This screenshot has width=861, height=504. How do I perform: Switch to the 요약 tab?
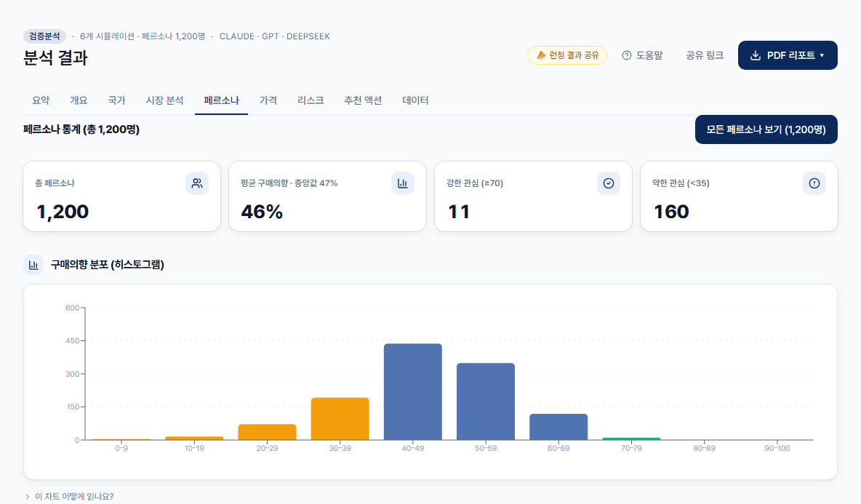point(41,100)
